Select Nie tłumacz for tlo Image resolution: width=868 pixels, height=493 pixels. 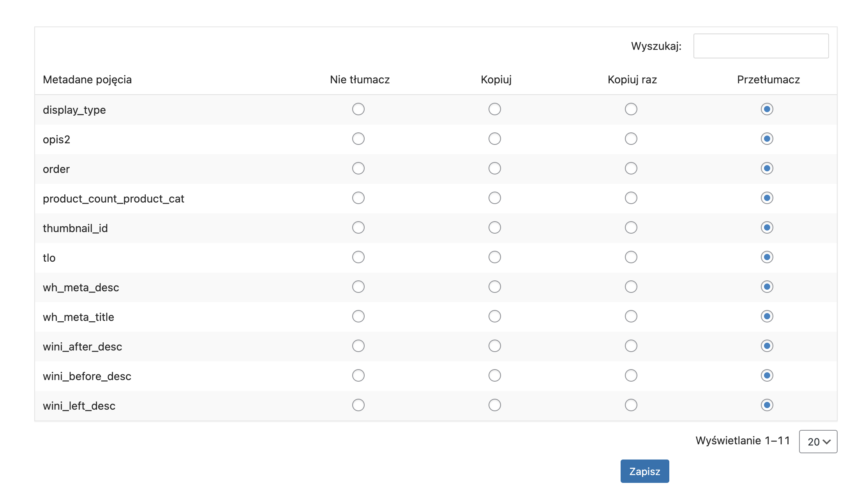click(358, 257)
